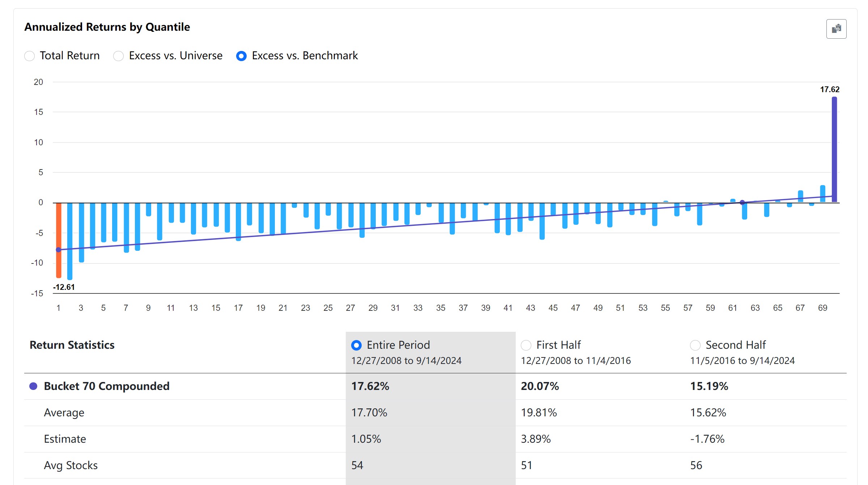Switch statistics to Second Half period
The height and width of the screenshot is (485, 868).
(695, 345)
